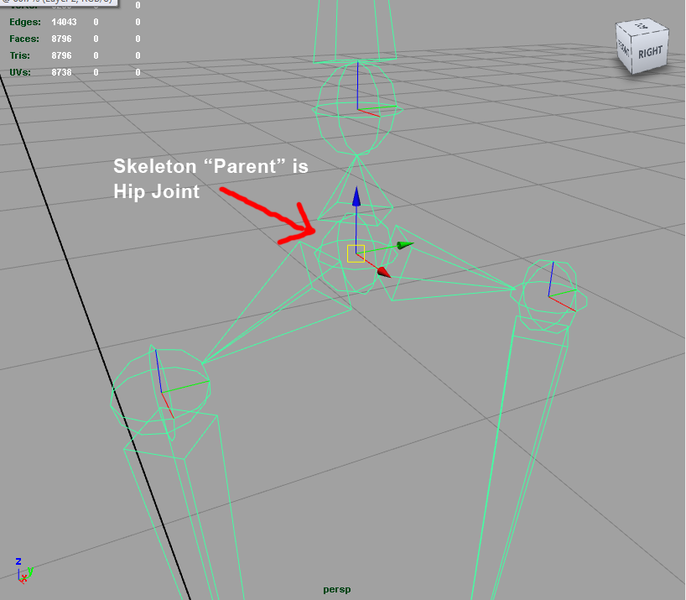Select the spine joint above the hip
The height and width of the screenshot is (600, 686).
coord(357,98)
